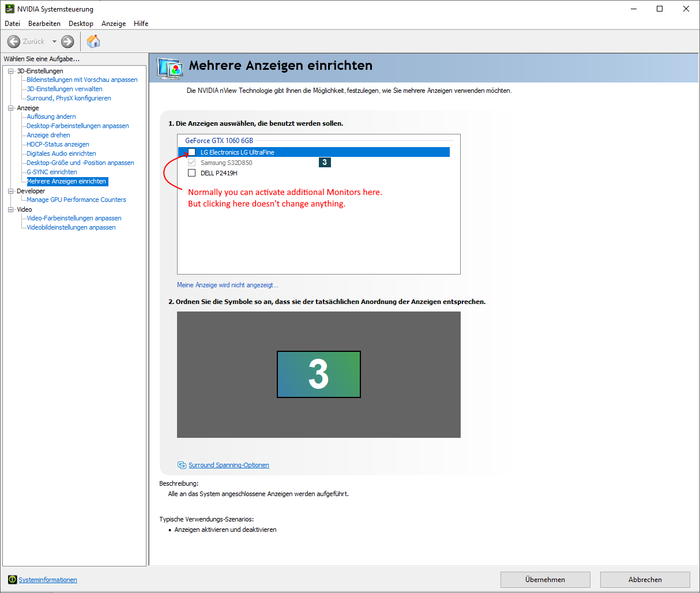Select monitor 3 thumbnail in arrangement area
Viewport: 700px width, 593px height.
[x=319, y=374]
